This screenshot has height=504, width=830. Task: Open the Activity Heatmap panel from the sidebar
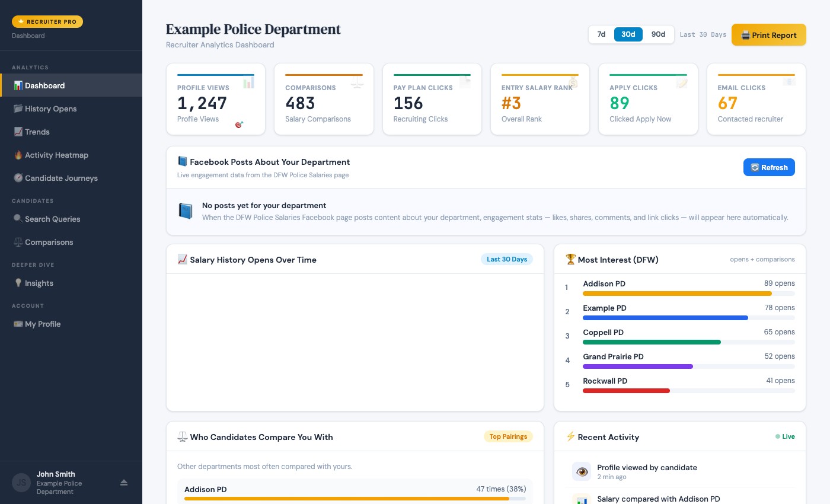[19, 155]
